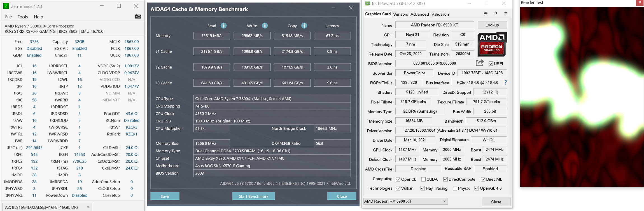Viewport: 644px width, 211px height.
Task: Click the info icon next to Copy
Action: 304,26
